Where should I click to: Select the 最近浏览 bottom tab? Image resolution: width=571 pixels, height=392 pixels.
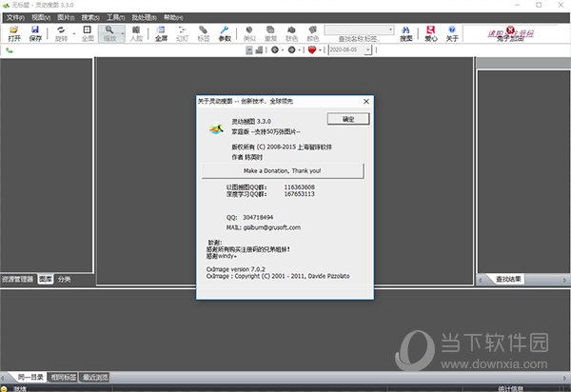point(95,377)
